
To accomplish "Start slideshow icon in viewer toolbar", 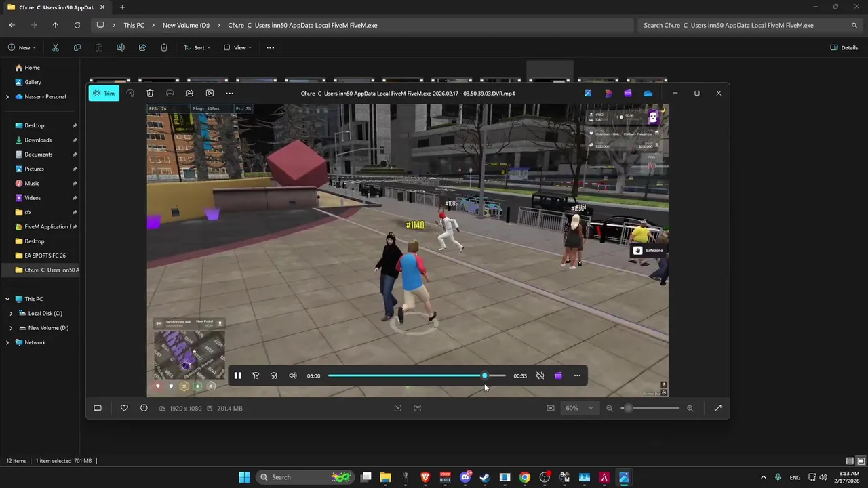I will pos(210,93).
